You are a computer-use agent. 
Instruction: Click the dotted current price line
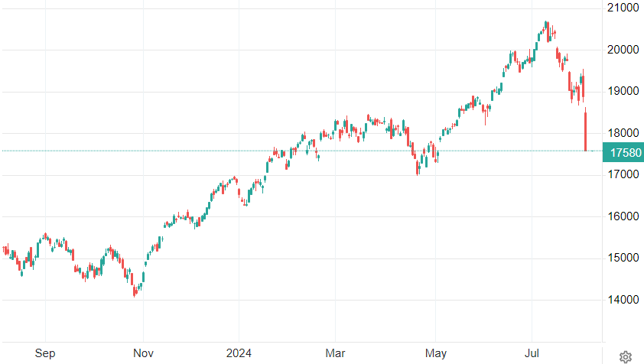coord(306,151)
